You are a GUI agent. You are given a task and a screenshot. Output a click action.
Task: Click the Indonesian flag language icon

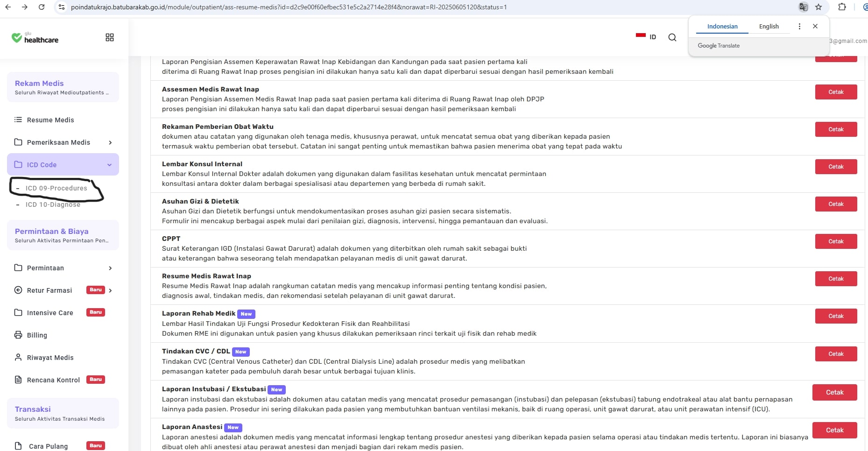click(x=641, y=36)
